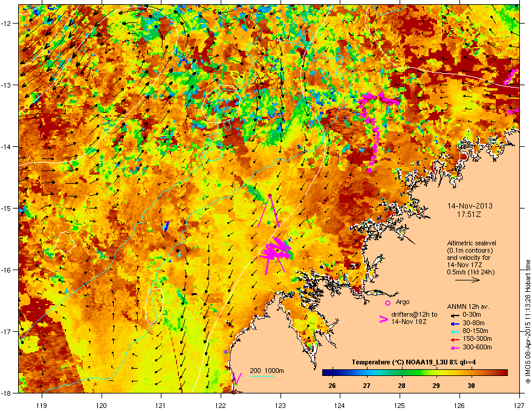Click the time text 17:51Z

point(469,215)
